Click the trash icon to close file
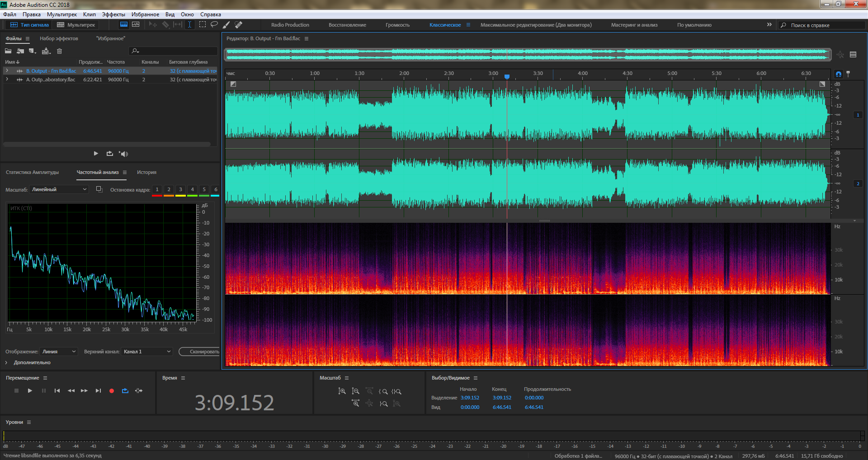 coord(59,51)
